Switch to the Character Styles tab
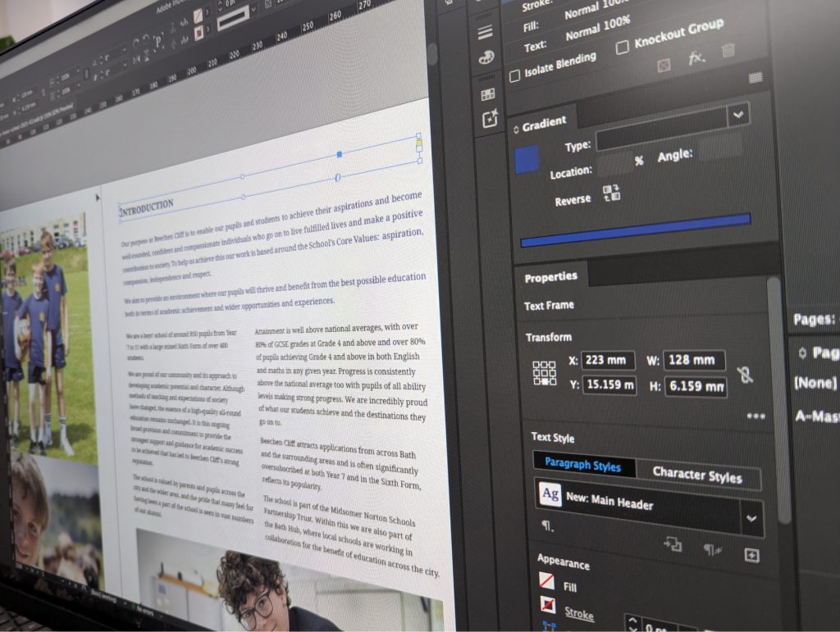The image size is (840, 632). click(696, 474)
